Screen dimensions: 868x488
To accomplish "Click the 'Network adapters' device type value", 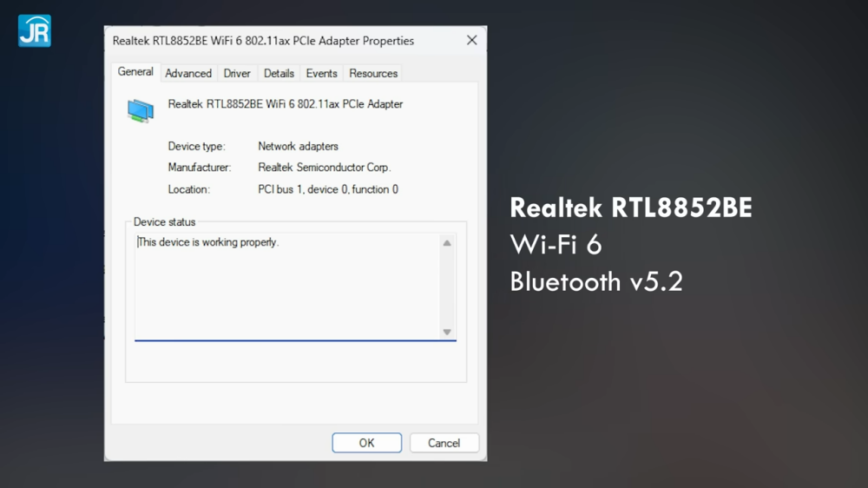I will coord(298,146).
